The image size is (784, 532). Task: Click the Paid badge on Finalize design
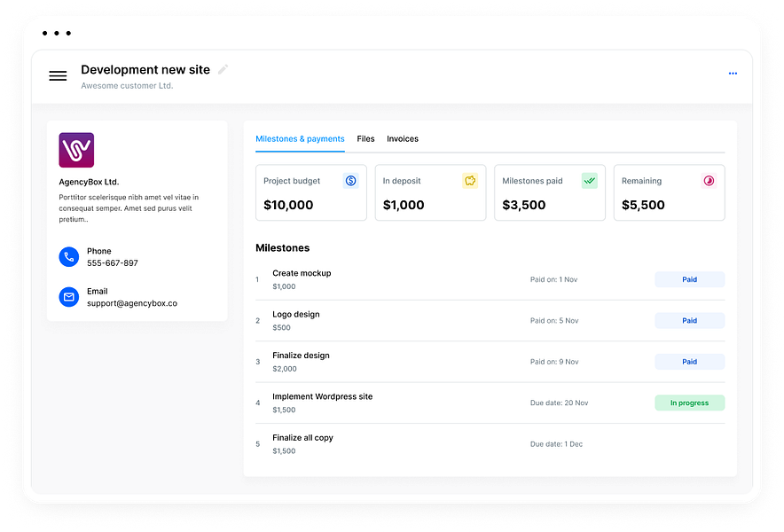689,362
